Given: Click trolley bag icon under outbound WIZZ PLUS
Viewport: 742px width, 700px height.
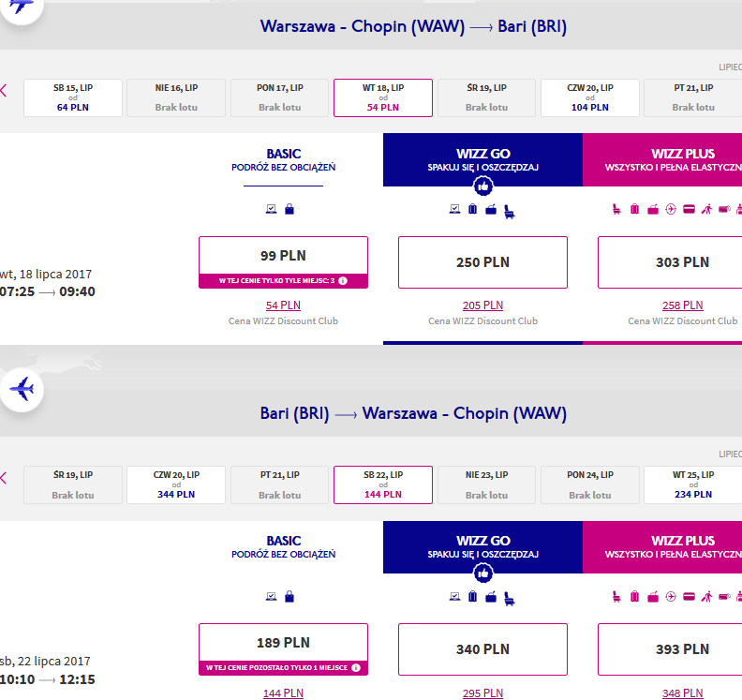Looking at the screenshot, I should (653, 209).
